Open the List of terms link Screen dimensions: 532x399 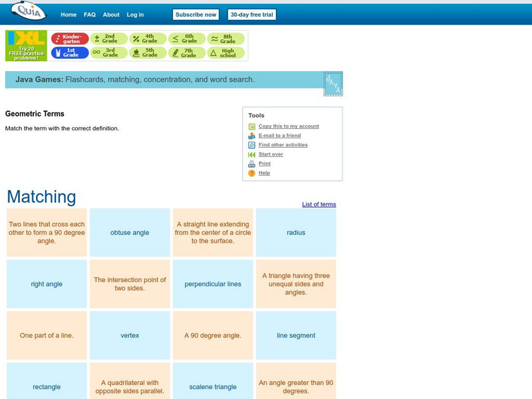pos(319,204)
